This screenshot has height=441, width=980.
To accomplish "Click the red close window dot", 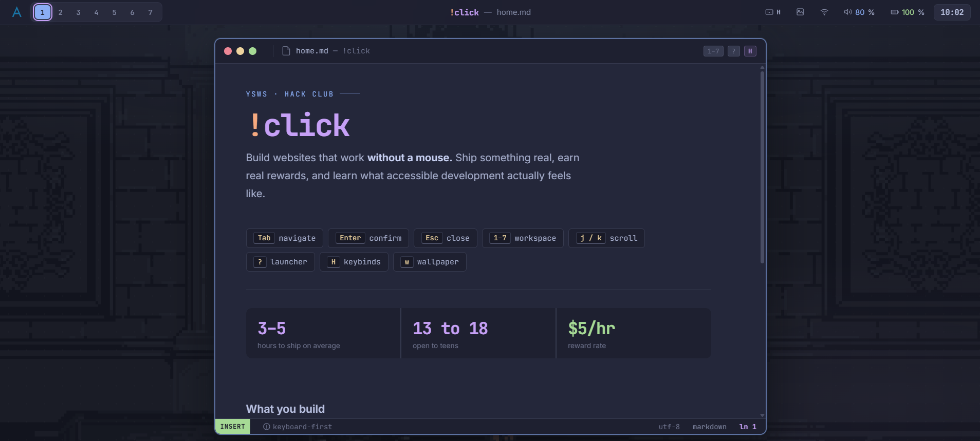I will click(x=228, y=51).
